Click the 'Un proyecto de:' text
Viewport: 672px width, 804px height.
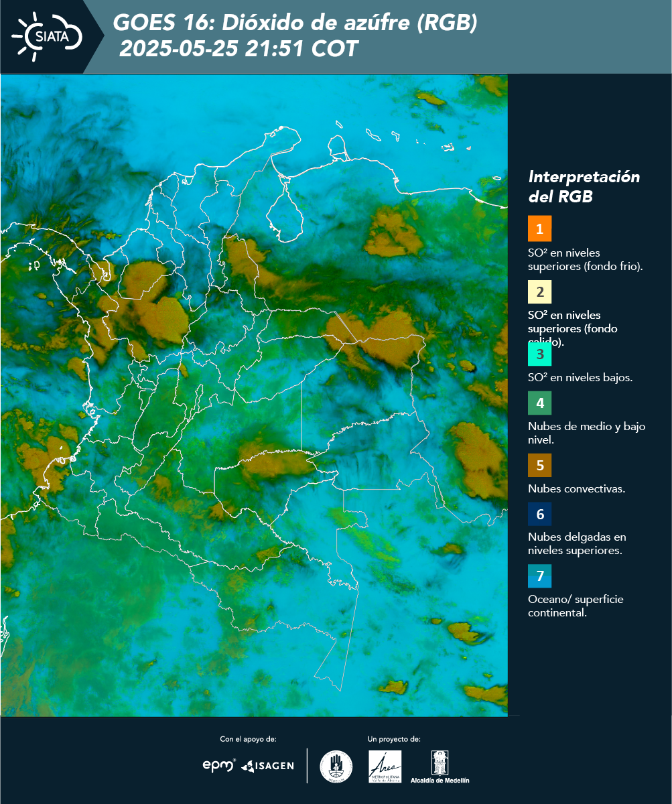pyautogui.click(x=394, y=739)
